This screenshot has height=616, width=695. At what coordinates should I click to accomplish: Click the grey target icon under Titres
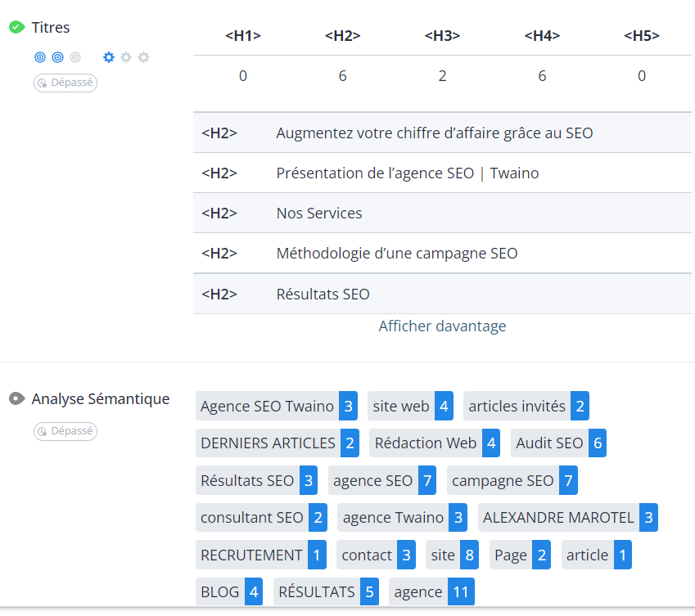[75, 57]
